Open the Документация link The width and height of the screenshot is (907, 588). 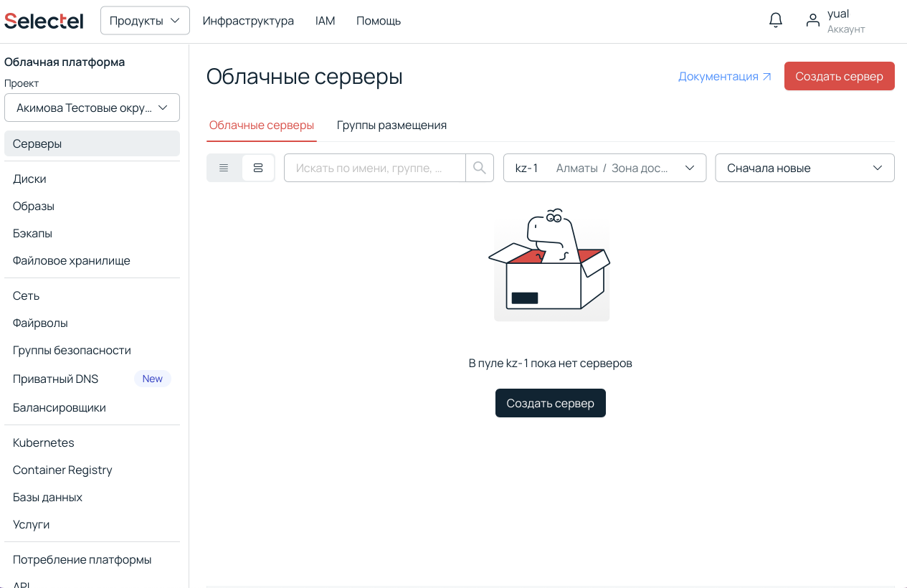coord(725,76)
